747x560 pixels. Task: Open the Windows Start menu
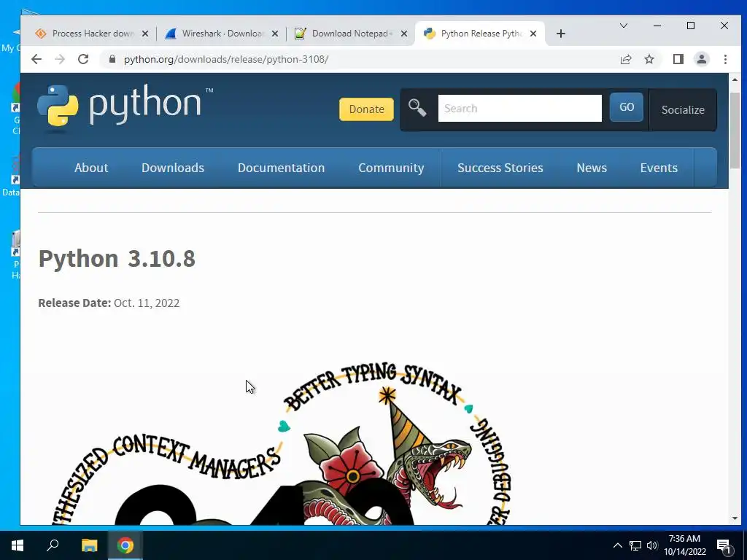pyautogui.click(x=18, y=545)
